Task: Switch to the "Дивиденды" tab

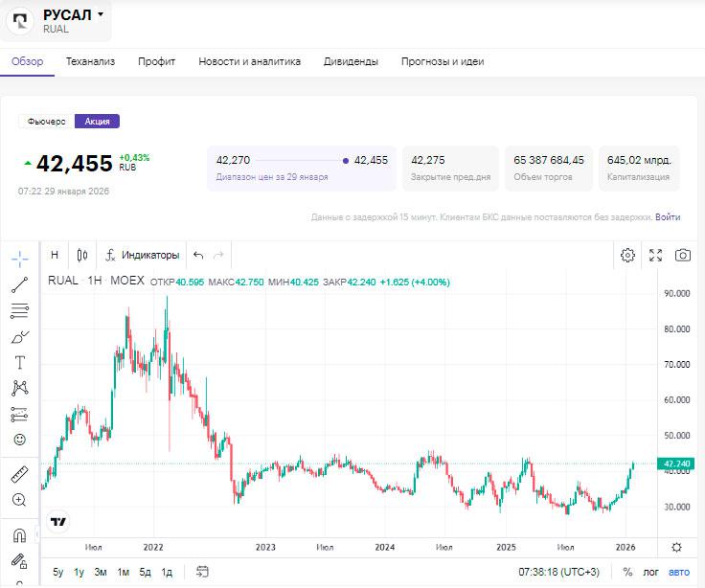Action: 351,61
